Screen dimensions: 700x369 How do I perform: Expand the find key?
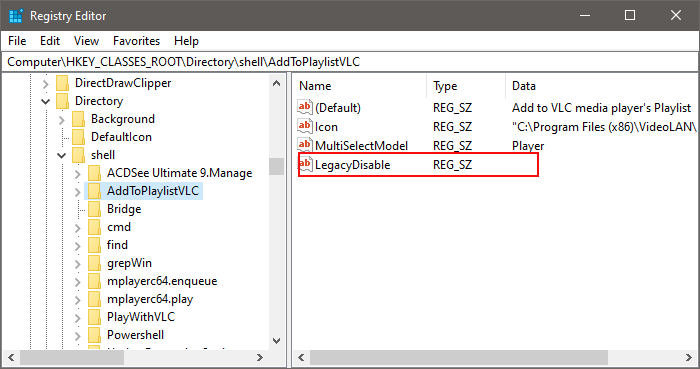coord(78,245)
